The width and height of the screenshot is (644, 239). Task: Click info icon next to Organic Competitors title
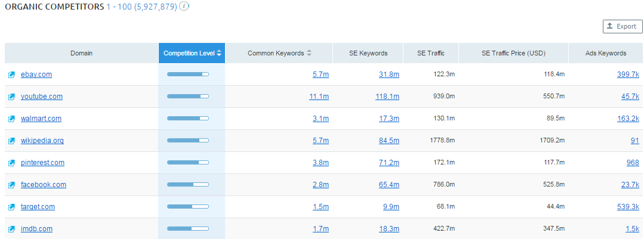tap(184, 7)
